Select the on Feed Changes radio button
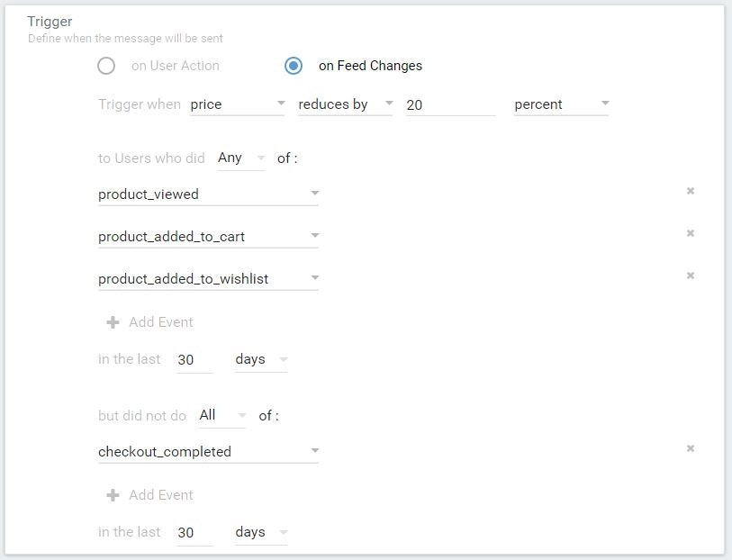Image resolution: width=732 pixels, height=560 pixels. click(x=294, y=66)
